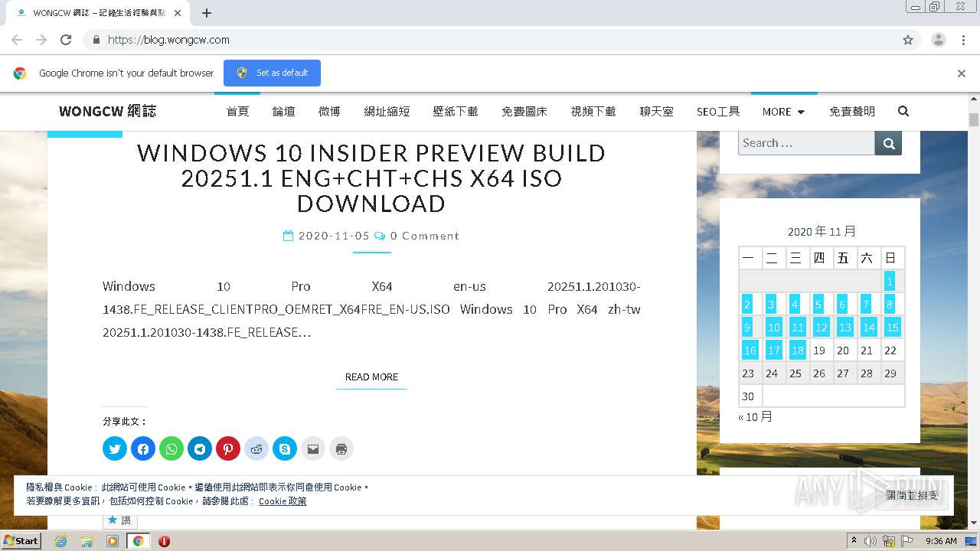Open a new browser tab
This screenshot has width=980, height=551.
pyautogui.click(x=207, y=13)
